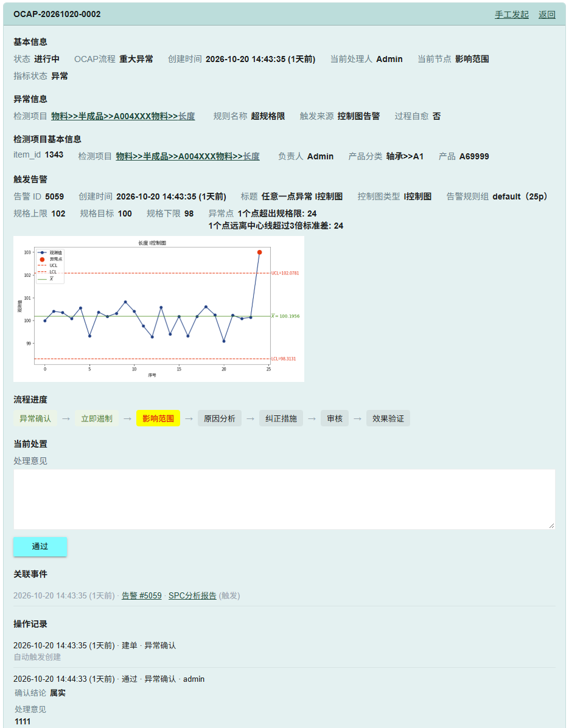The image size is (569, 728).
Task: Click the alert title 任意一点异常 I控制图
Action: tap(302, 196)
